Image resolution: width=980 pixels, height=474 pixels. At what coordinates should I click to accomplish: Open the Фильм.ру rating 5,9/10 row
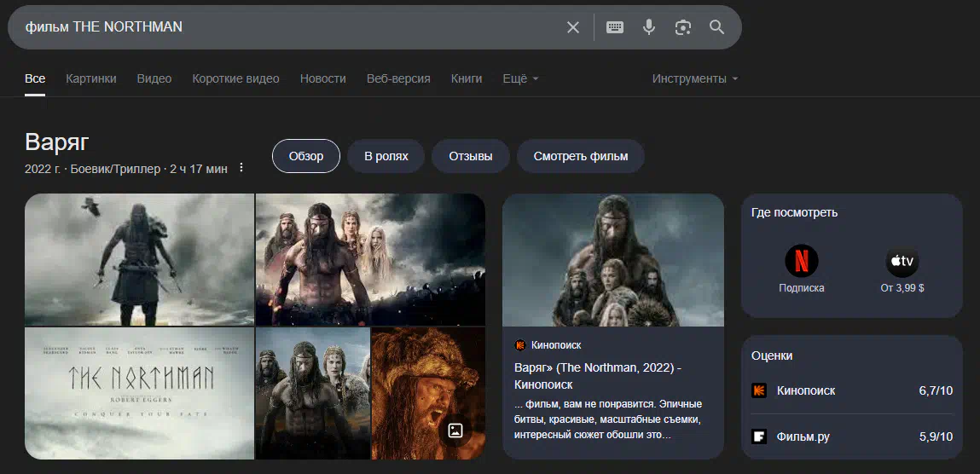coord(851,436)
